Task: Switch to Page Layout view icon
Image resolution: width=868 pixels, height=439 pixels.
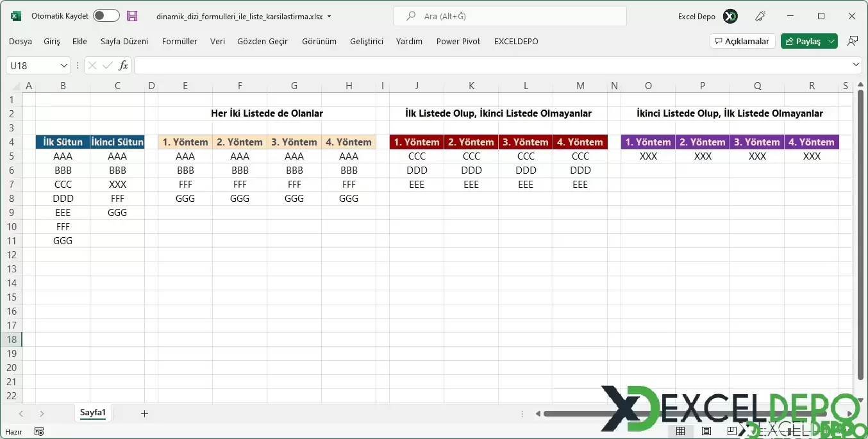Action: pos(706,431)
